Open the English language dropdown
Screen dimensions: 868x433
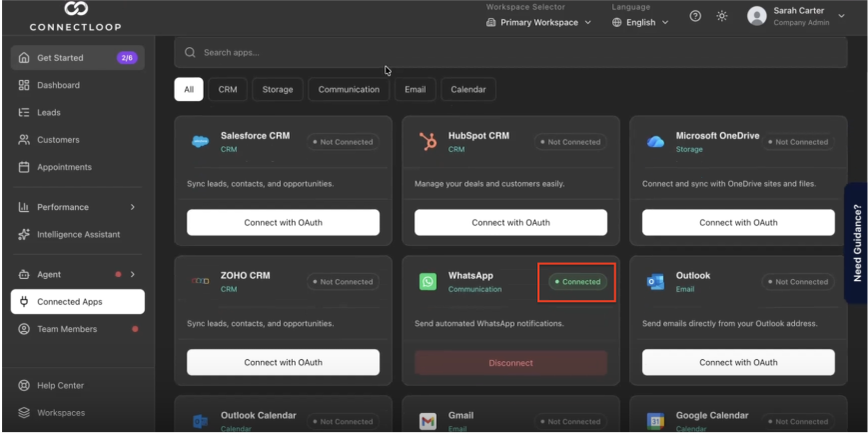[640, 23]
